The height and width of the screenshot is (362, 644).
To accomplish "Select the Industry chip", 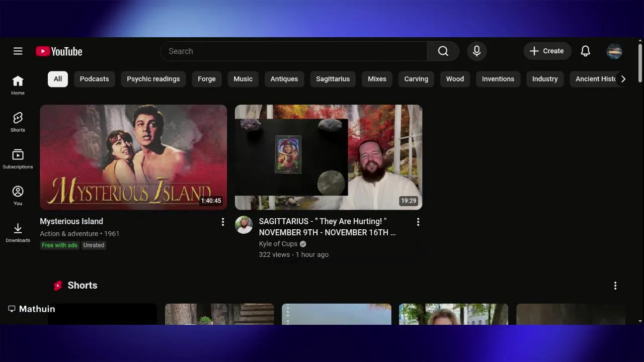I will pos(545,79).
